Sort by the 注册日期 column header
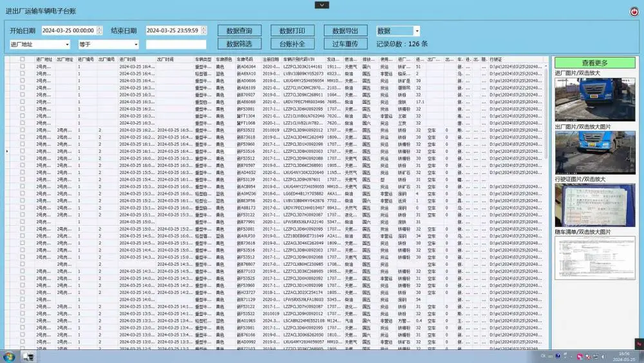The image size is (644, 363). (x=272, y=59)
